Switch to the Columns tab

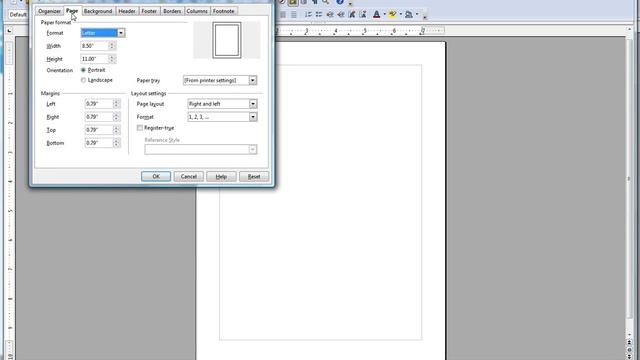tap(197, 11)
